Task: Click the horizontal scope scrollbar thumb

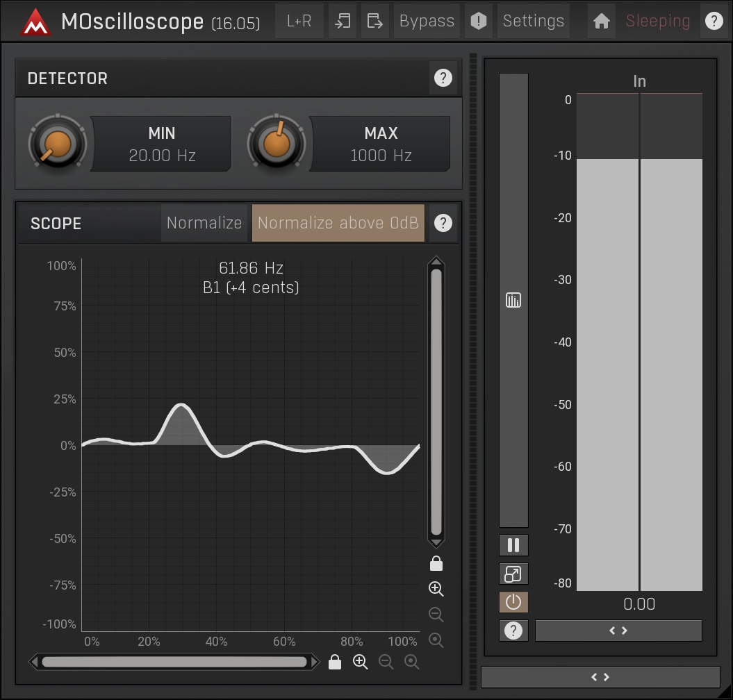Action: click(x=174, y=662)
